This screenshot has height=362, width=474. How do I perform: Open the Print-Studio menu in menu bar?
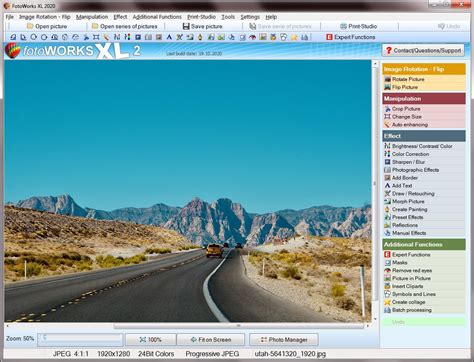coord(201,17)
